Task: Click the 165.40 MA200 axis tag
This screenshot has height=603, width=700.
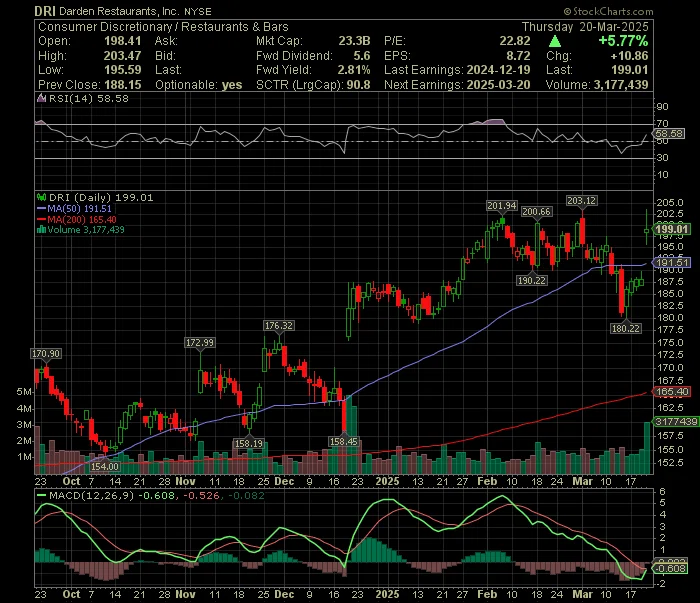Action: tap(672, 392)
